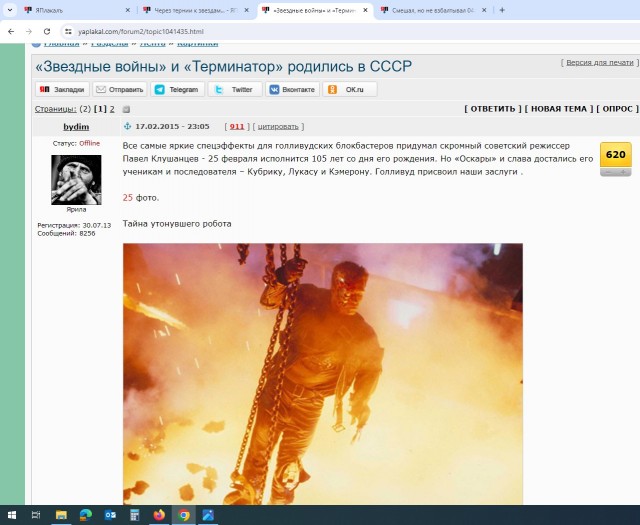The image size is (640, 525).
Task: Switch to the ЯПлакалъ tab
Action: point(76,10)
